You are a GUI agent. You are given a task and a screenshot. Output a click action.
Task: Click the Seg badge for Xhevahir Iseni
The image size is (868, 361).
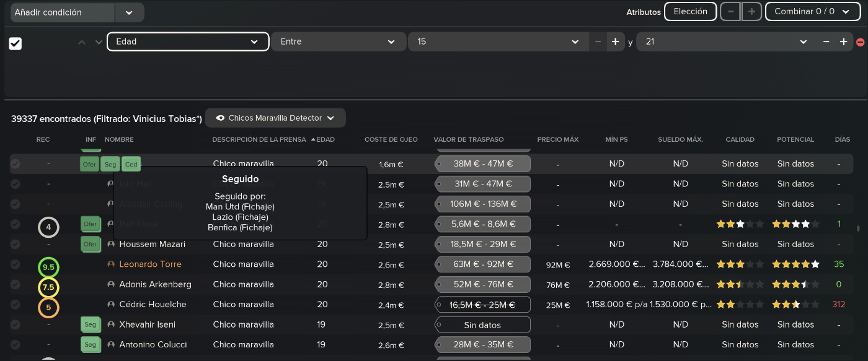pos(91,325)
